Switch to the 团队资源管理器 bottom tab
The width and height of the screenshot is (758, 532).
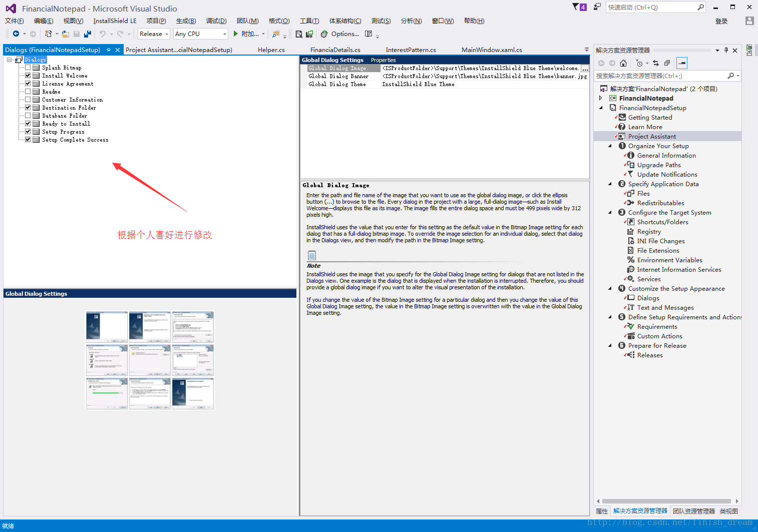point(694,511)
